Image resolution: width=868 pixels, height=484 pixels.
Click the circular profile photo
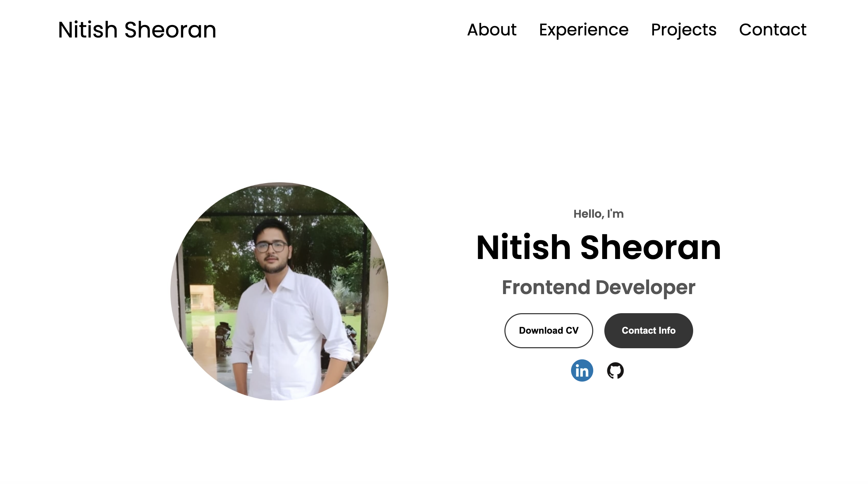pyautogui.click(x=279, y=291)
